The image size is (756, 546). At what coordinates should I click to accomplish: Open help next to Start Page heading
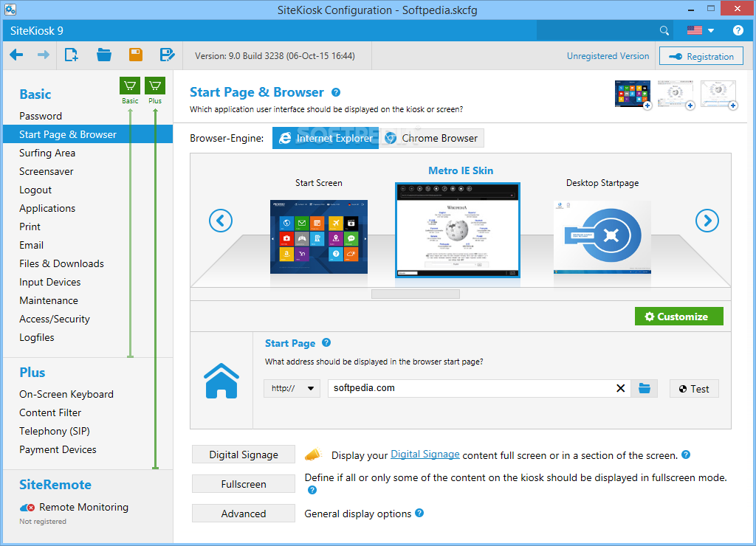(326, 342)
